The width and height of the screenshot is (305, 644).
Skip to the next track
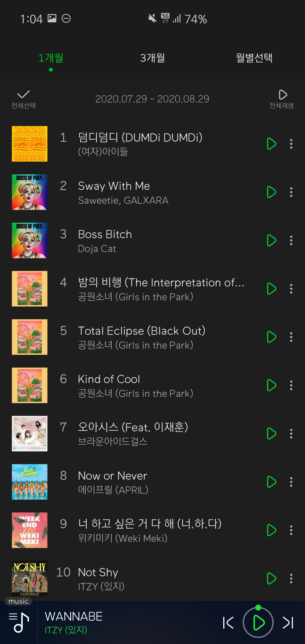(x=288, y=623)
